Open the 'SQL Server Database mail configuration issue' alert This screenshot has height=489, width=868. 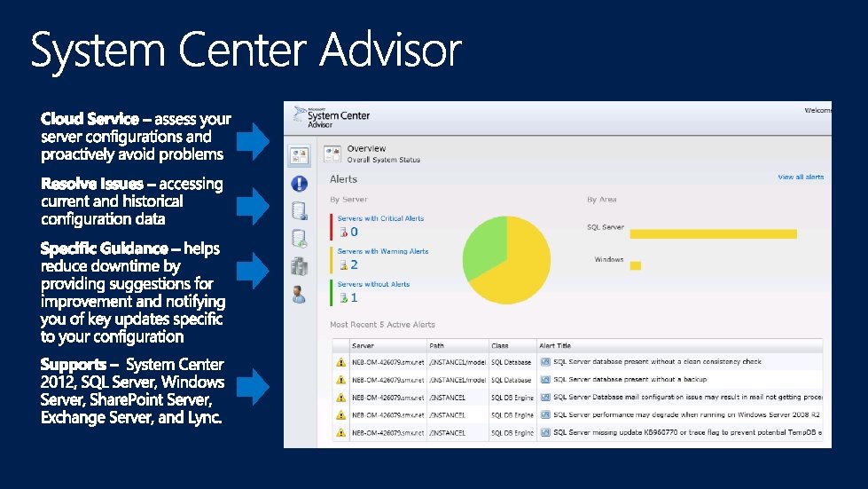tap(687, 397)
